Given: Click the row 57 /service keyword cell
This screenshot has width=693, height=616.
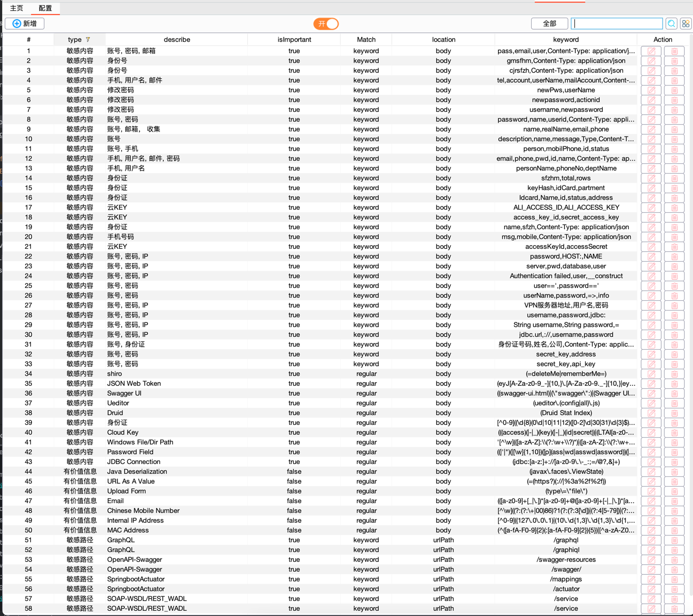Looking at the screenshot, I should click(x=566, y=599).
